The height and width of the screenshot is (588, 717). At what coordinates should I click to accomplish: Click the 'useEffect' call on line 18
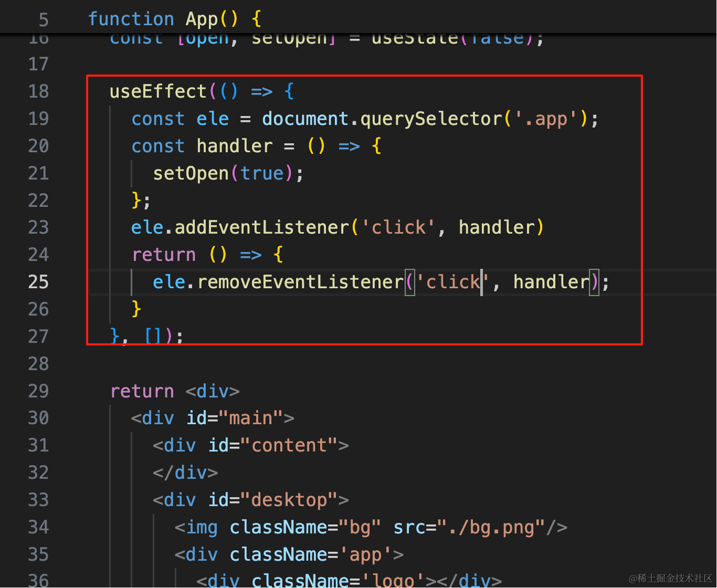click(158, 91)
